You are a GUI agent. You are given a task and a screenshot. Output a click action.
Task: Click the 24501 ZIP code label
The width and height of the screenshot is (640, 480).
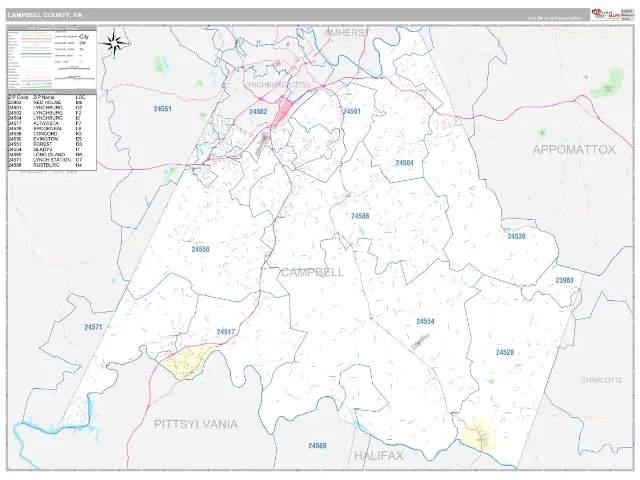click(352, 111)
